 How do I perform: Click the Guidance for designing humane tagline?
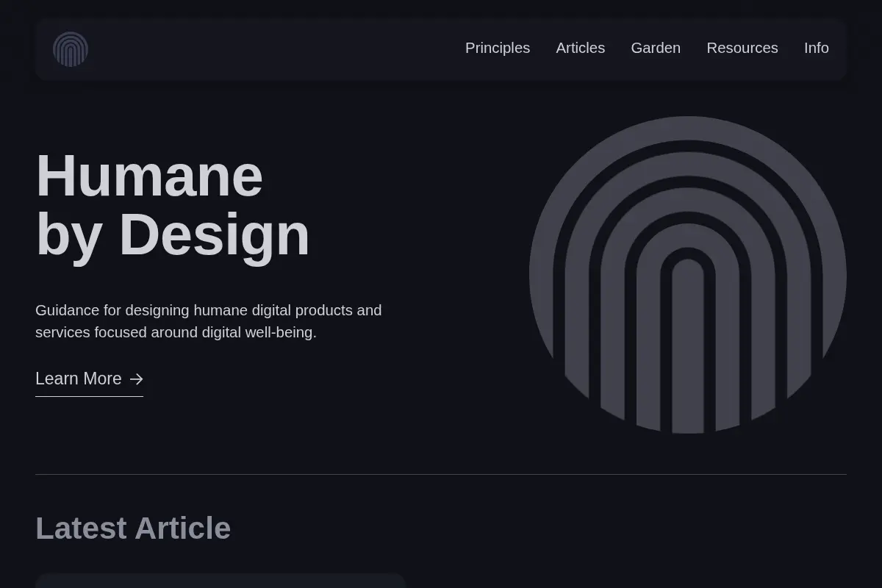[x=209, y=321]
